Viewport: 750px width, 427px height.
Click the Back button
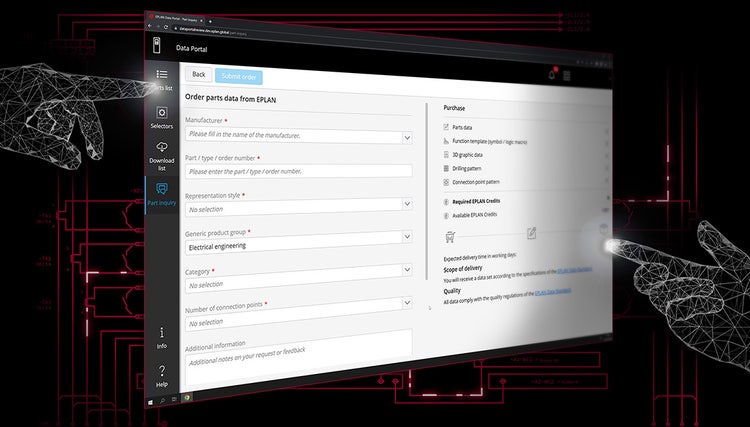point(197,74)
